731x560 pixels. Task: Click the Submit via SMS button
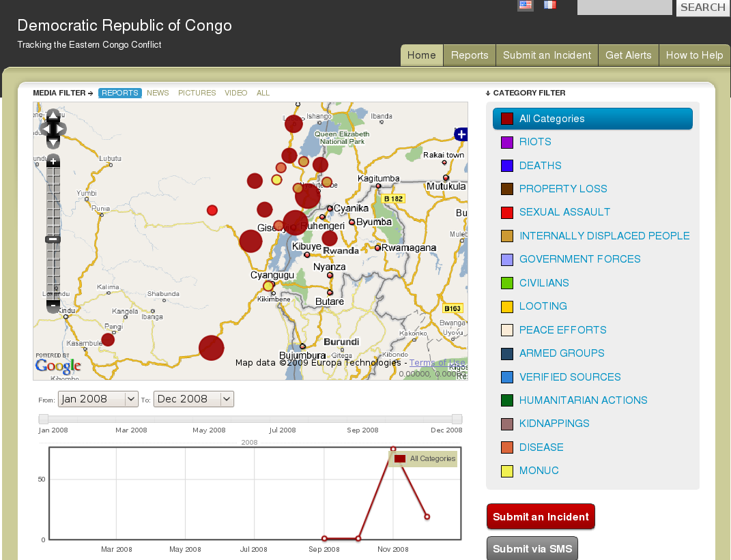(x=532, y=548)
